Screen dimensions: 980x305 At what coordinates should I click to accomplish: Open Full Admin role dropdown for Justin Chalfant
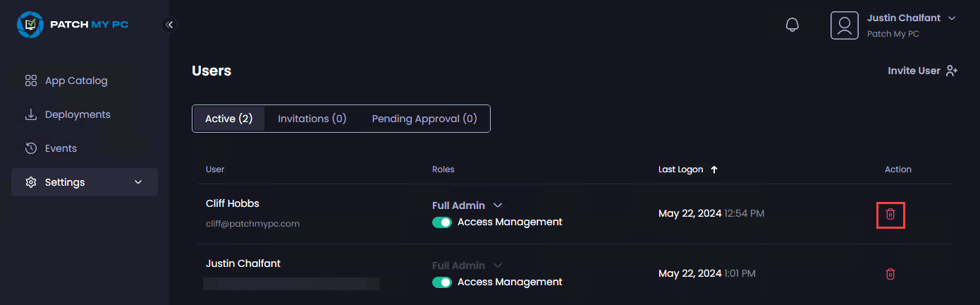click(x=498, y=265)
